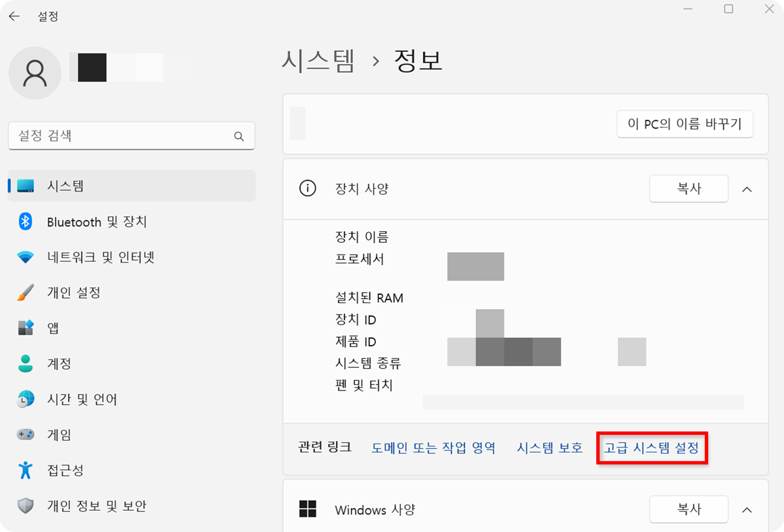Open 시스템 category in sidebar

pos(132,186)
